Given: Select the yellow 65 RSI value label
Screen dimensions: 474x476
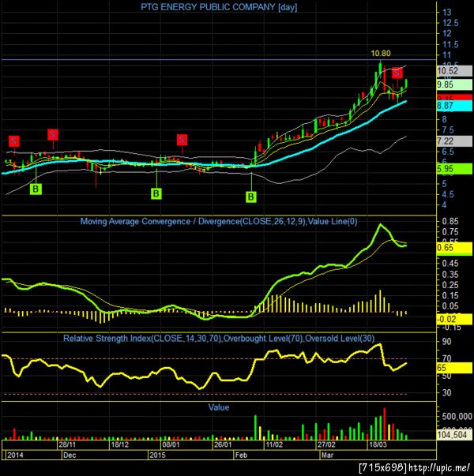Looking at the screenshot, I should (x=454, y=368).
